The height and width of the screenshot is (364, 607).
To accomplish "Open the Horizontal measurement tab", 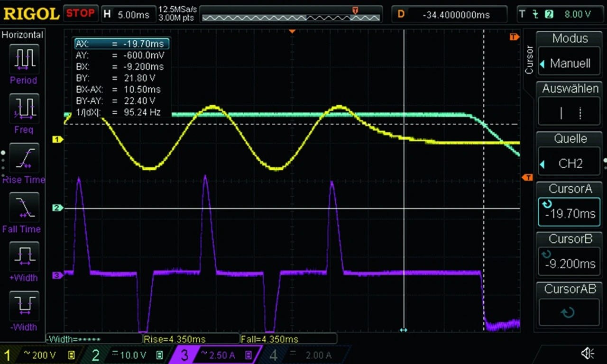I will 22,35.
